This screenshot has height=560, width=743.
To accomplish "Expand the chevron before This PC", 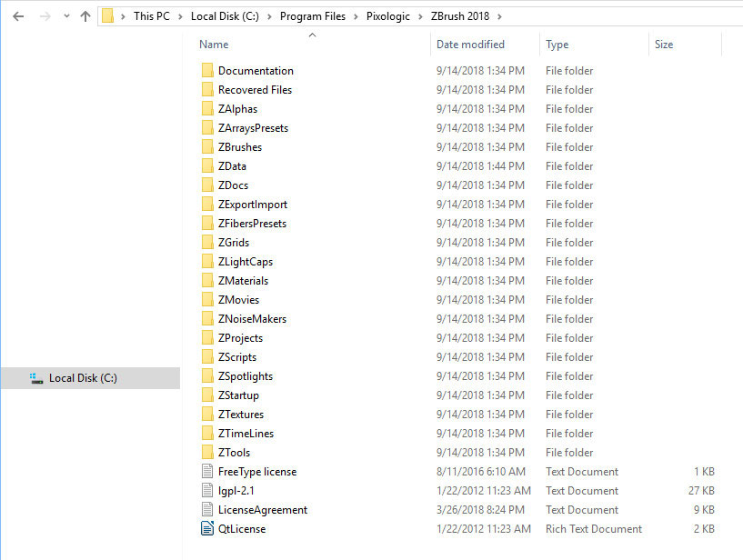I will point(123,16).
